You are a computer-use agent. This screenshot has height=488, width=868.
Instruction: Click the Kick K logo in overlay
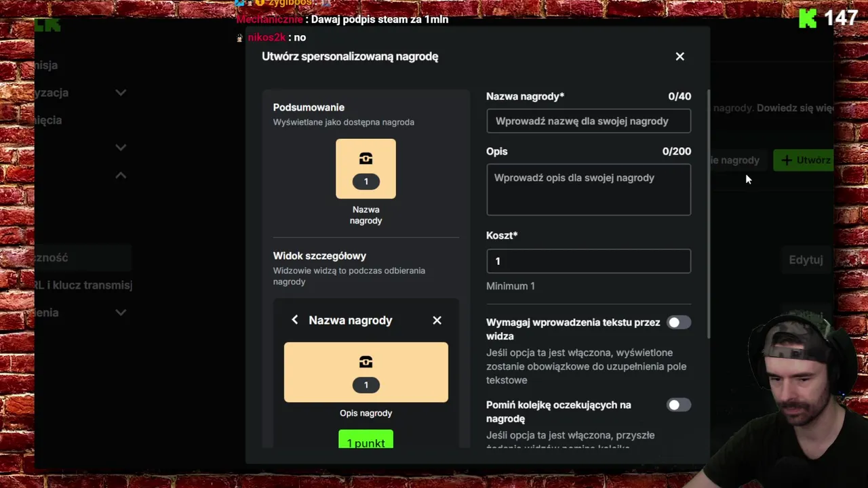click(807, 18)
